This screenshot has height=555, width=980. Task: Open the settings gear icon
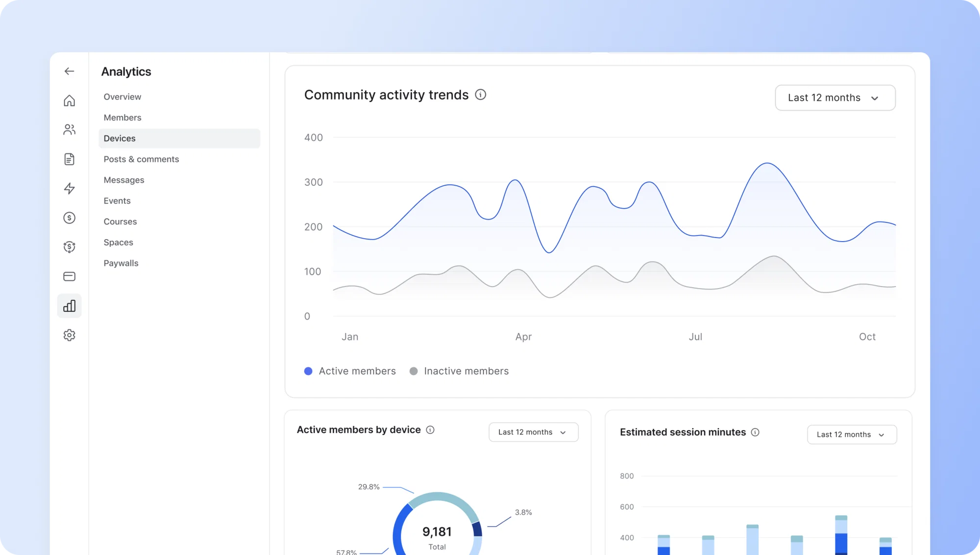tap(69, 335)
